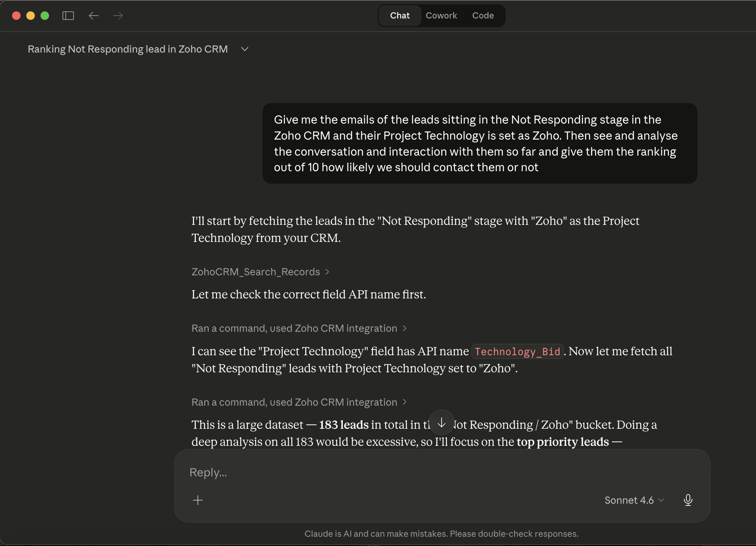
Task: Click the green fullscreen window button
Action: click(x=45, y=16)
